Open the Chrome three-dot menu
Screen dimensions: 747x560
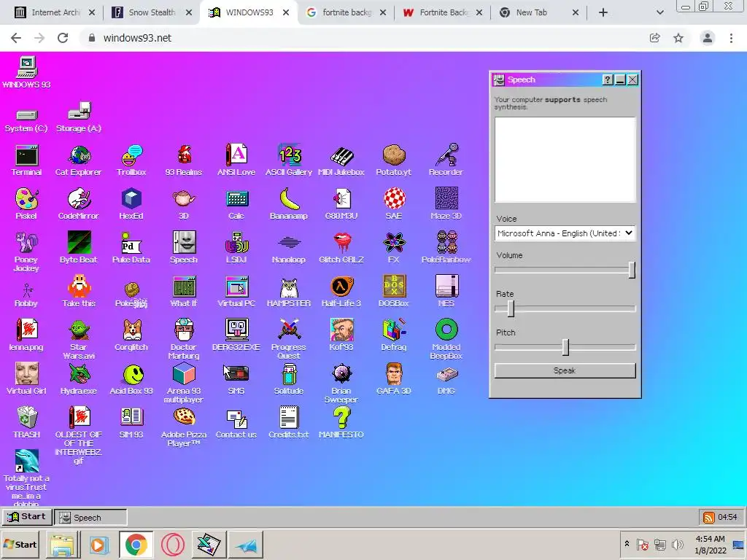point(731,38)
